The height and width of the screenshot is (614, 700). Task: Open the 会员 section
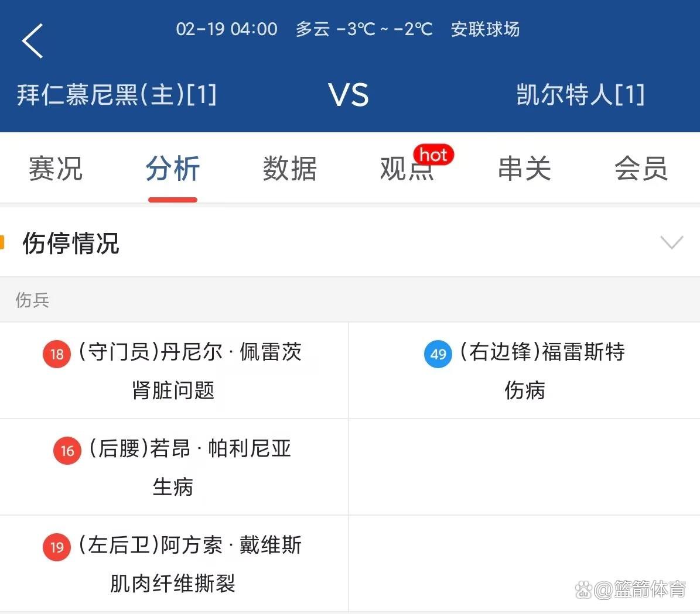641,169
